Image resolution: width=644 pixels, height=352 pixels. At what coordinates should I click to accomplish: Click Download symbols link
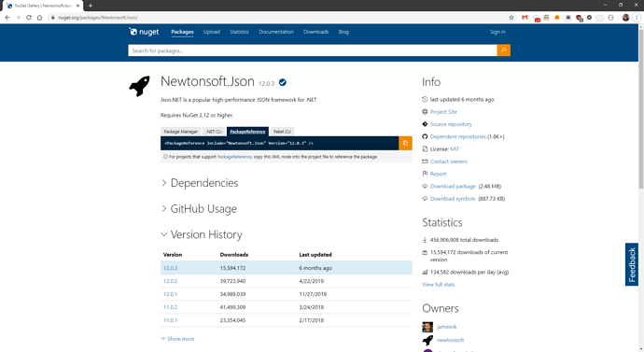[453, 198]
